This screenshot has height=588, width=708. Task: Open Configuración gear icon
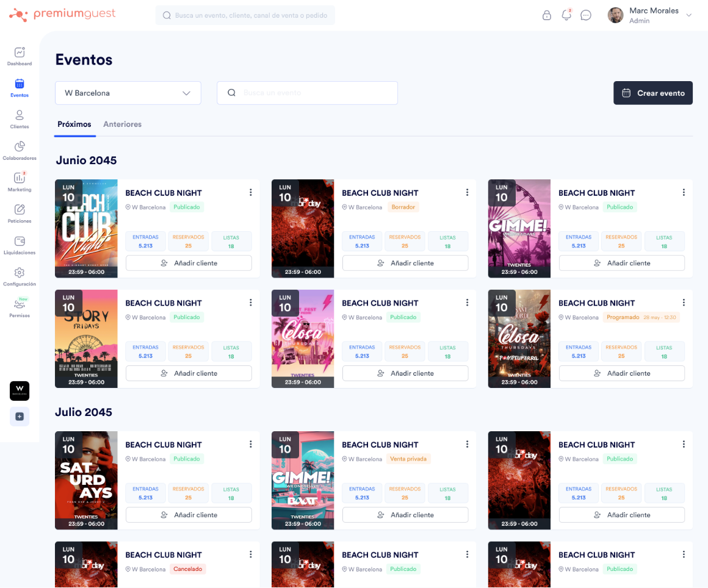click(20, 273)
